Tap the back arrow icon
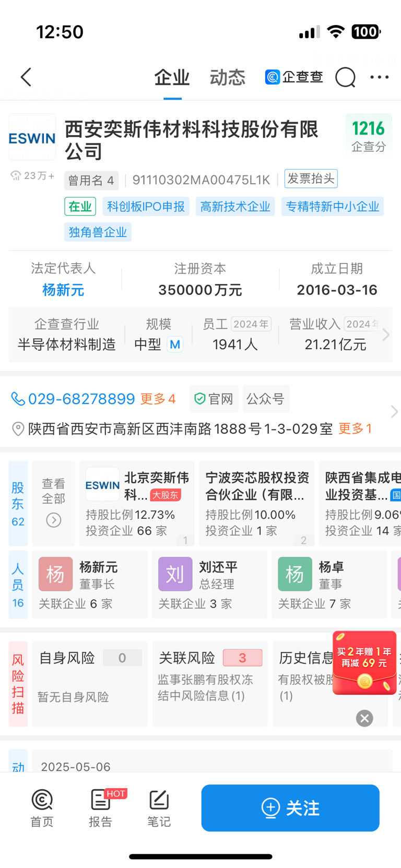This screenshot has height=868, width=401. [26, 77]
